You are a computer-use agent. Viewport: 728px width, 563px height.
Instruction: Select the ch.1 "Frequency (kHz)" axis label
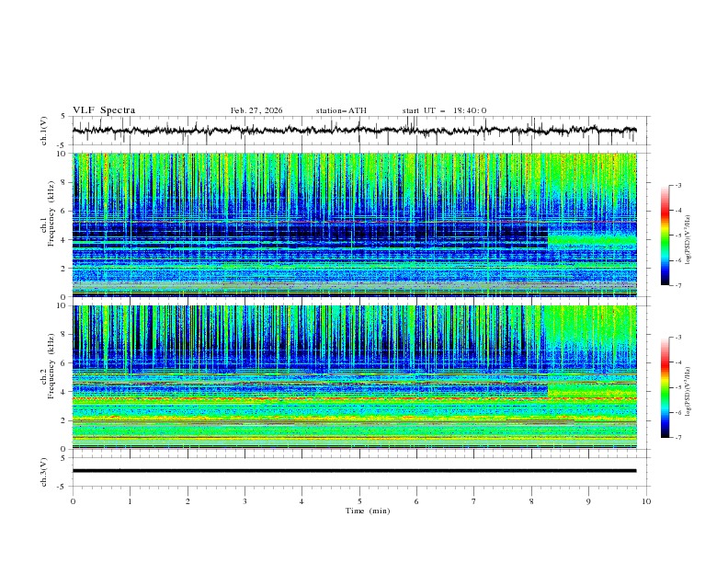coord(51,214)
